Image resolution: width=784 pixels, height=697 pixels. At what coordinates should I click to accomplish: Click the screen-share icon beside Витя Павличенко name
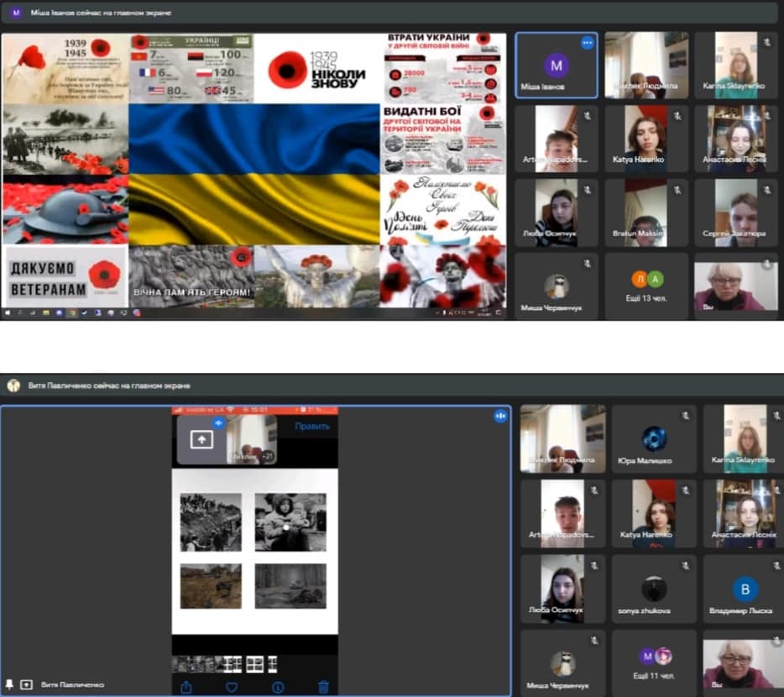coord(26,684)
